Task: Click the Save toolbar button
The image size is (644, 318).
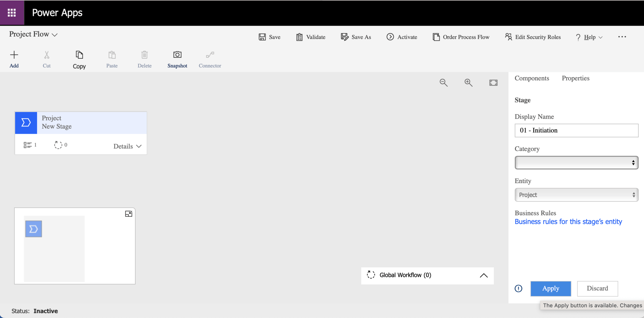Action: click(x=270, y=37)
